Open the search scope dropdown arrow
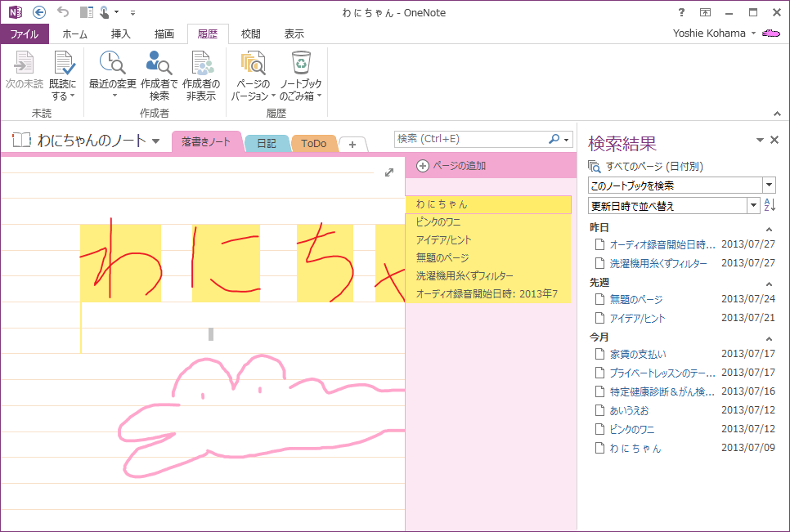 coord(567,140)
